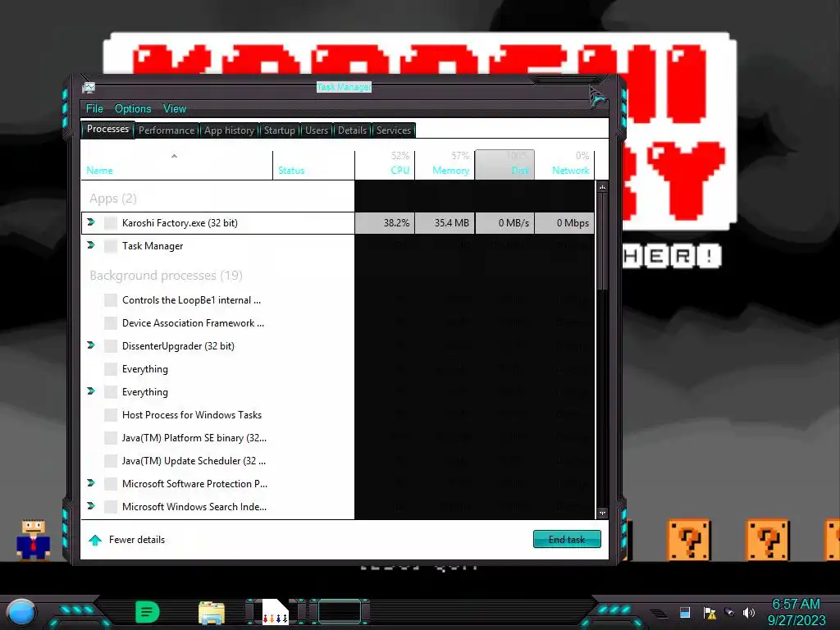Expand the DissenterUpgrader (32 bit) row
The height and width of the screenshot is (630, 840).
[91, 345]
